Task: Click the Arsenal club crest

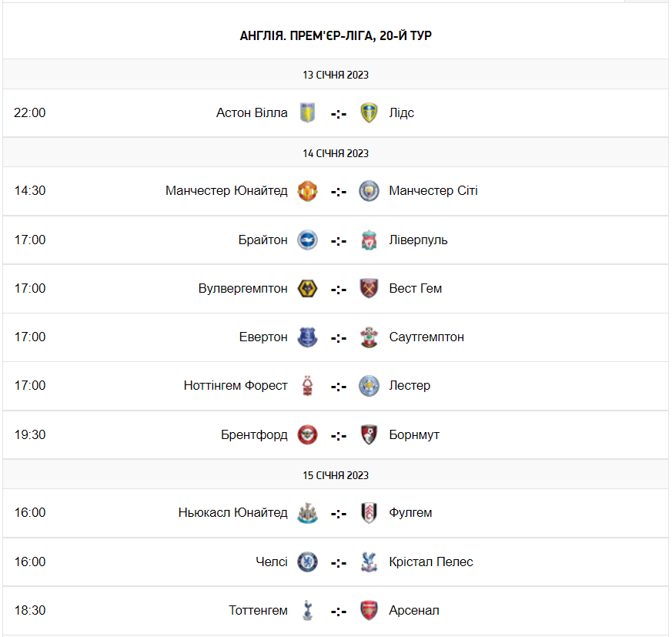Action: click(x=369, y=611)
